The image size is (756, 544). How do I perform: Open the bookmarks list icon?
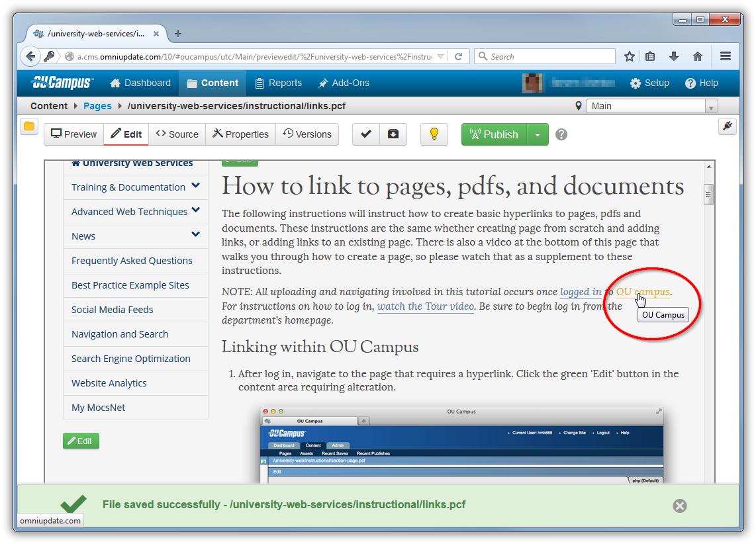[x=650, y=56]
